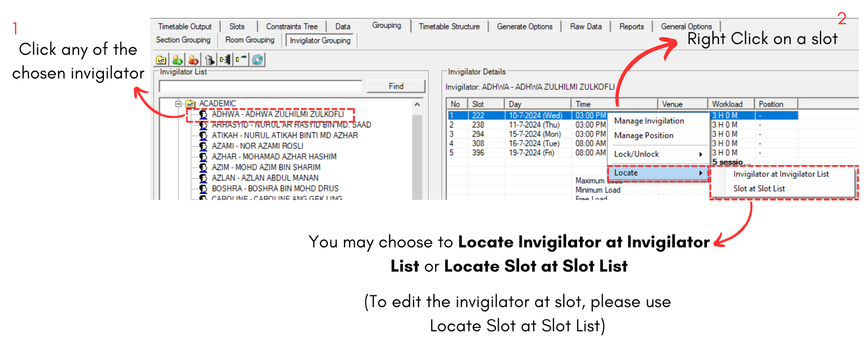Collapse the ACADEMIC tree node
Image resolution: width=868 pixels, height=341 pixels.
coord(178,103)
